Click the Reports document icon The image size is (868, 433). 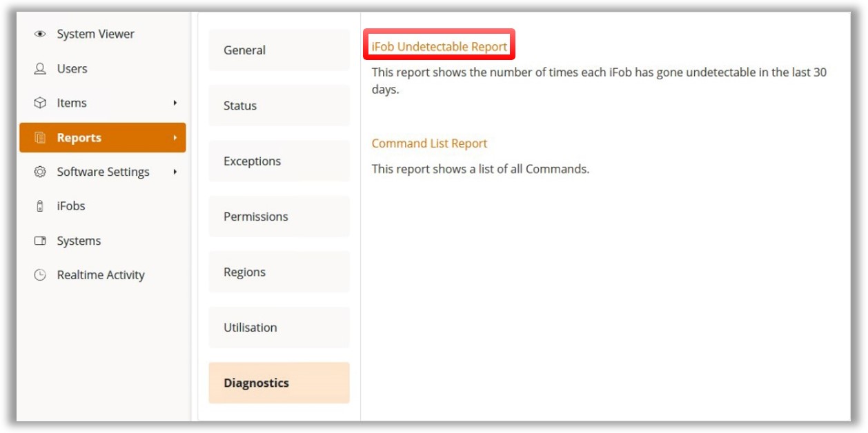[x=40, y=138]
